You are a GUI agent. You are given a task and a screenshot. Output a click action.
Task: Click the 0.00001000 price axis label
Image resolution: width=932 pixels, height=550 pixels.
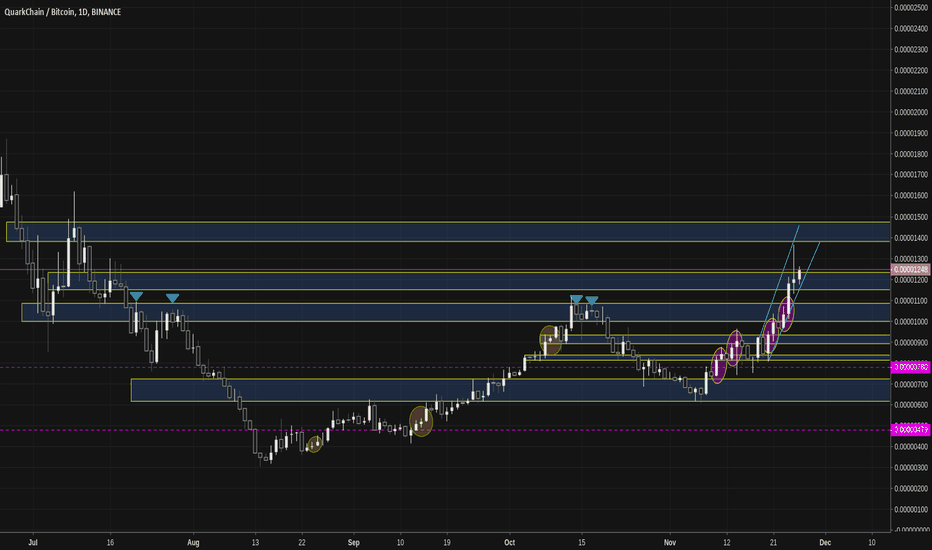911,322
